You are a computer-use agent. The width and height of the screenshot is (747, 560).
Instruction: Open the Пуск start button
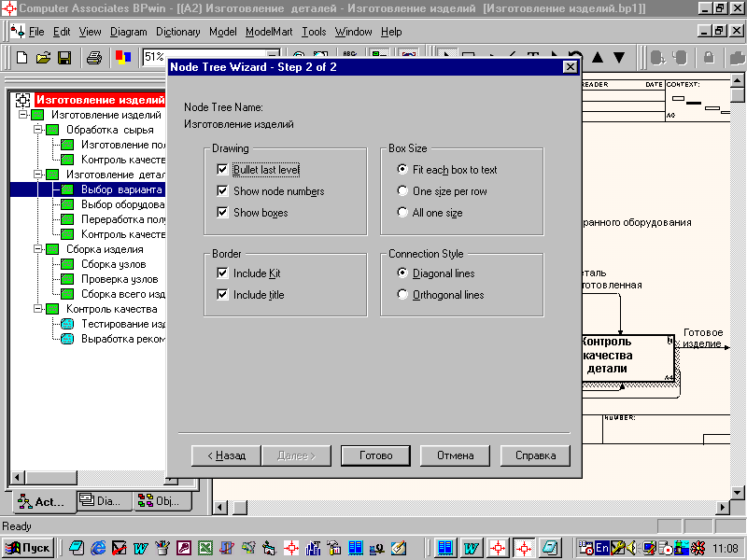click(x=28, y=548)
